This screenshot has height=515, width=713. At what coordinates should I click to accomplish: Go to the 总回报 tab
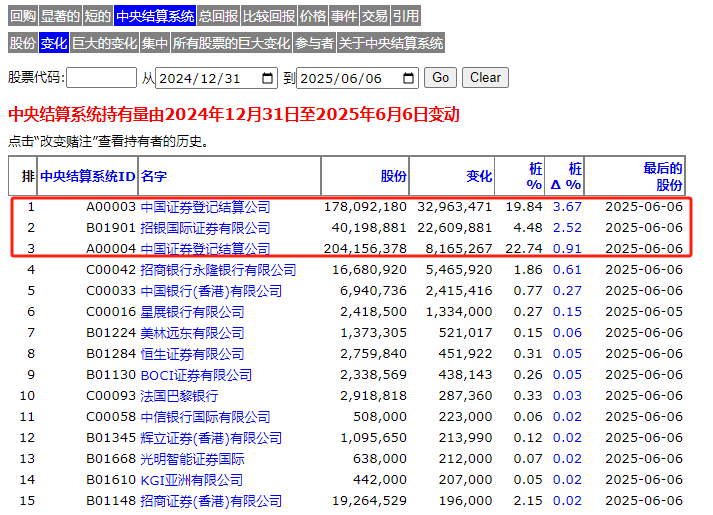coord(218,16)
